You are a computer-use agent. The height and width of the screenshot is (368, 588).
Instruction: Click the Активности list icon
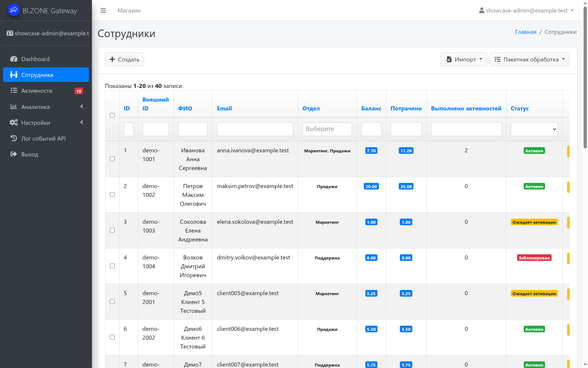coord(14,91)
